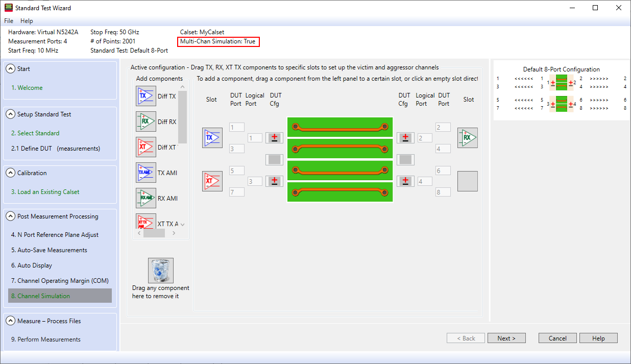Toggle DUT Cfg differential button for logical port 1
Screen dimensions: 631x364
click(274, 138)
